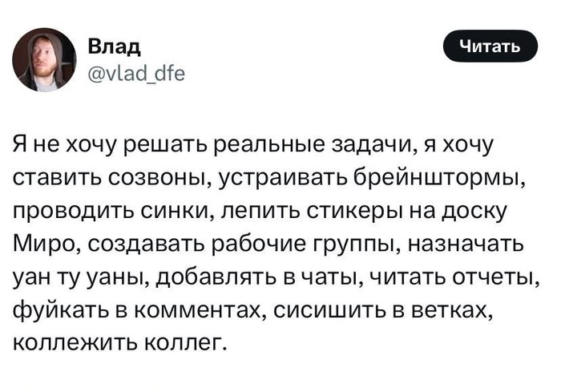Click the Читать follow button

point(490,46)
